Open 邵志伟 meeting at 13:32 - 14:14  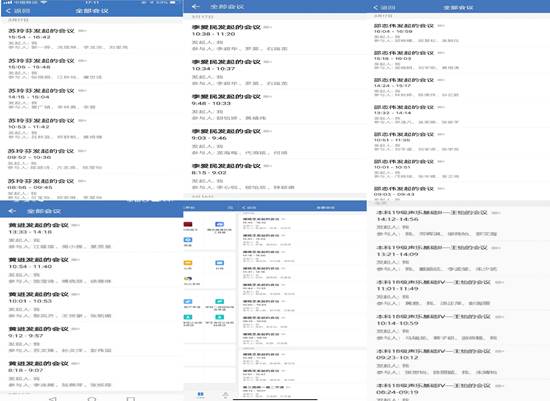(x=458, y=114)
